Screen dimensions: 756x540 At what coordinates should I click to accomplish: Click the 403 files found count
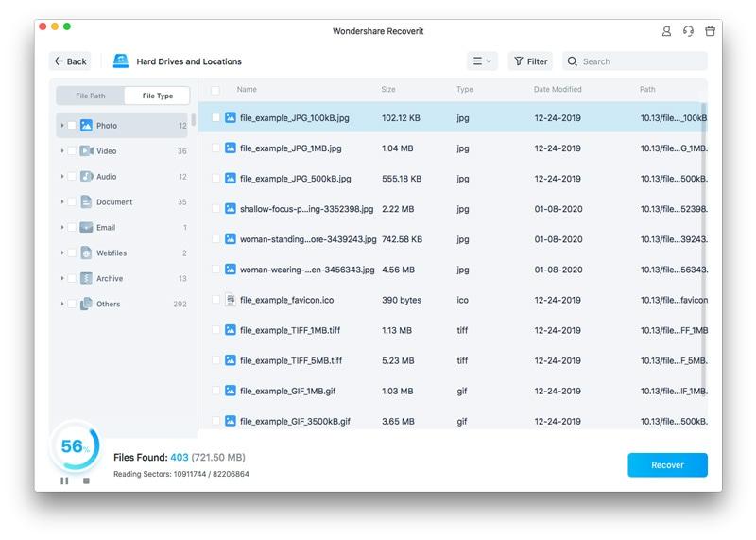coord(180,457)
